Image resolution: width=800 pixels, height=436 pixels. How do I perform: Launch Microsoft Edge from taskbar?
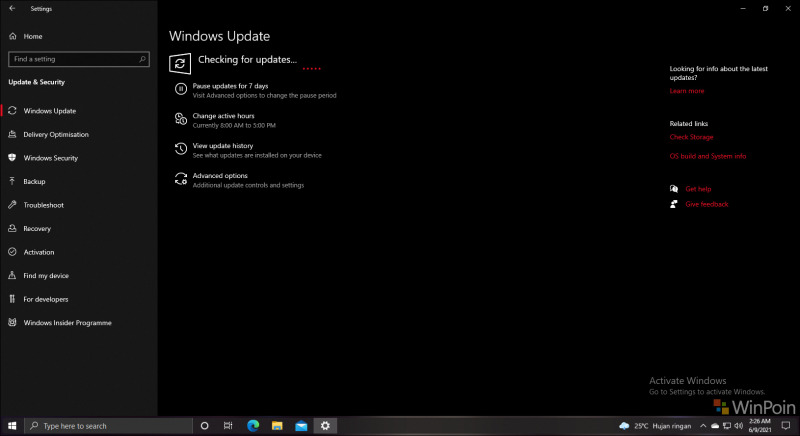pos(253,426)
